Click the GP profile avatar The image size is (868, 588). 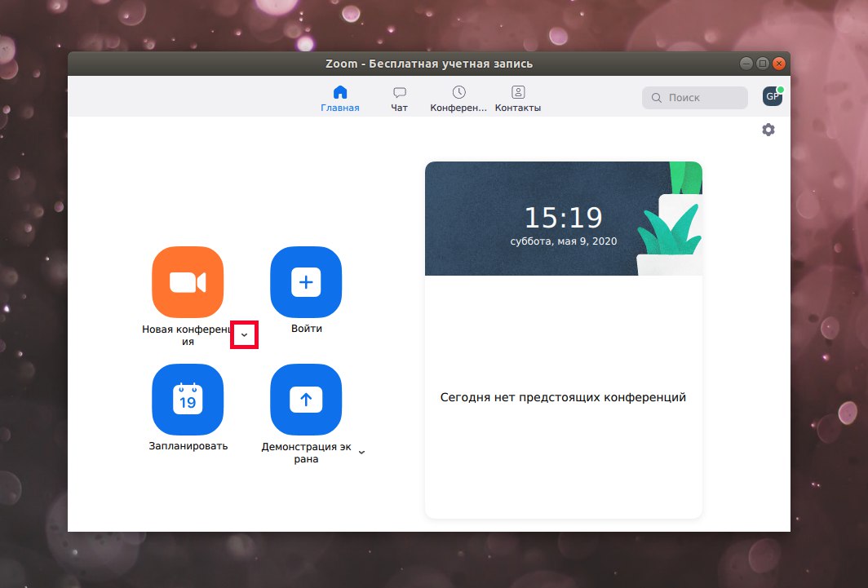click(773, 96)
